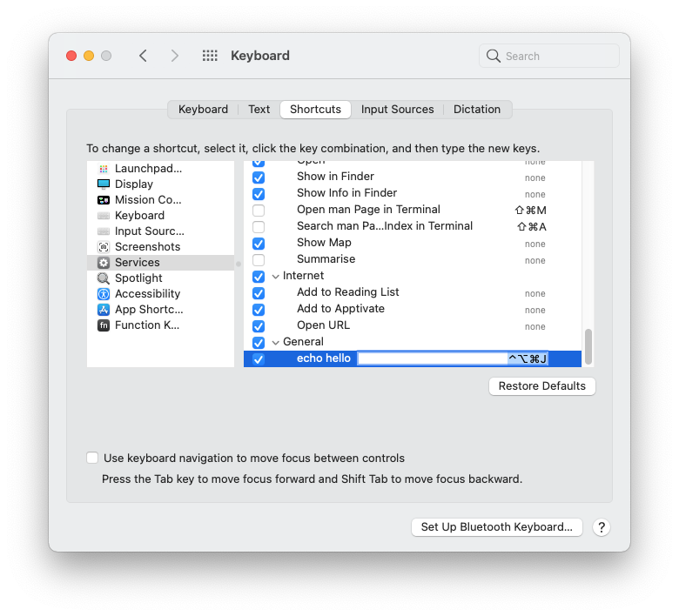Collapse the Internet section
The width and height of the screenshot is (679, 616).
point(275,276)
